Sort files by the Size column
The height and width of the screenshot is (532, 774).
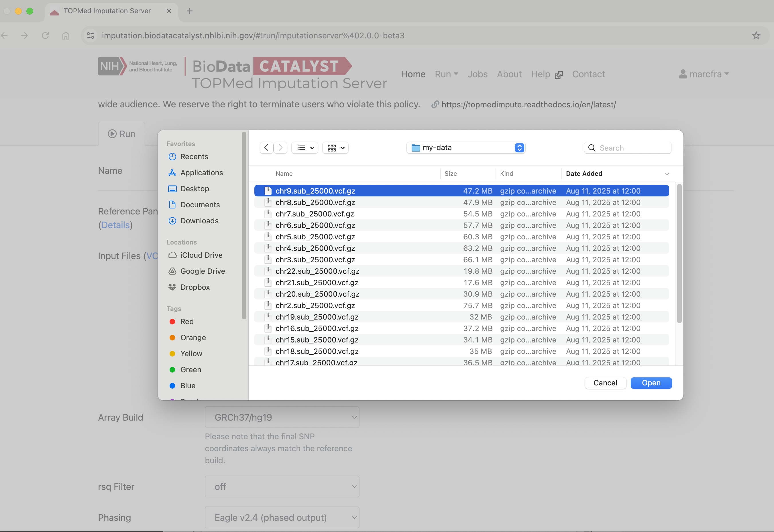451,174
